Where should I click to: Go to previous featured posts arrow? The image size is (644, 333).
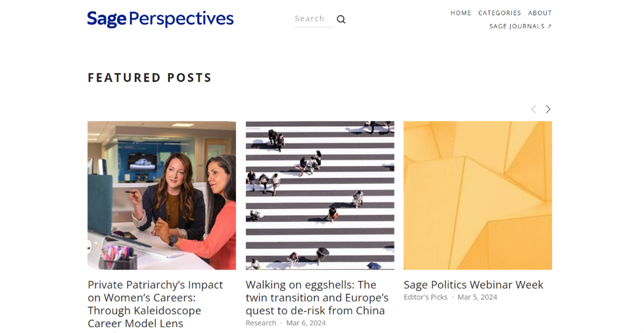pos(533,109)
